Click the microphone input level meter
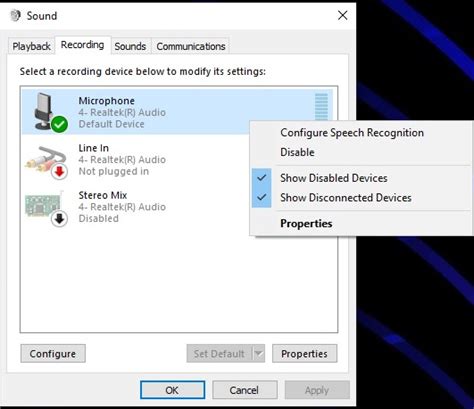Viewport: 474px width, 409px height. coord(321,107)
